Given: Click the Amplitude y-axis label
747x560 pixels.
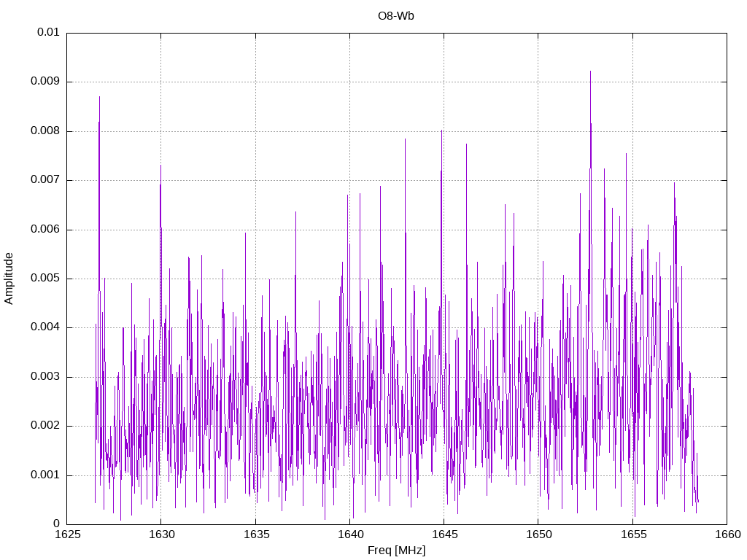Looking at the screenshot, I should (9, 279).
